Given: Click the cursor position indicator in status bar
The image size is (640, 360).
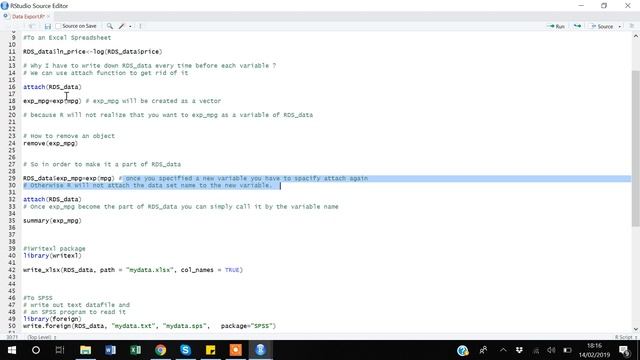Looking at the screenshot, I should pos(12,337).
